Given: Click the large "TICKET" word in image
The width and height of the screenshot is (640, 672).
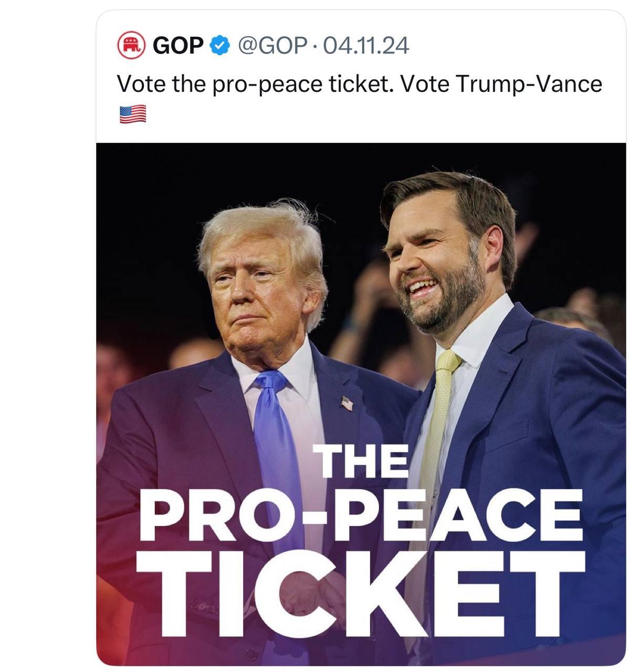Looking at the screenshot, I should click(361, 593).
